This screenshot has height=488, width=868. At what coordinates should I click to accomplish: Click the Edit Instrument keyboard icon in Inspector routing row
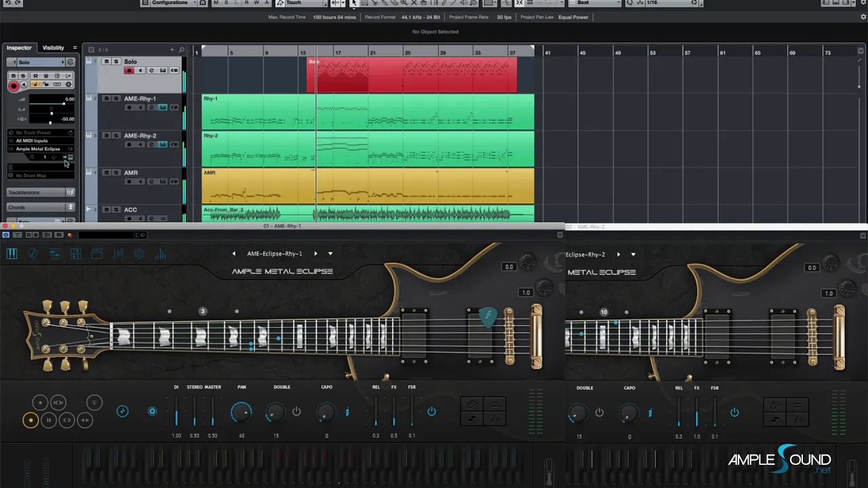[x=71, y=157]
